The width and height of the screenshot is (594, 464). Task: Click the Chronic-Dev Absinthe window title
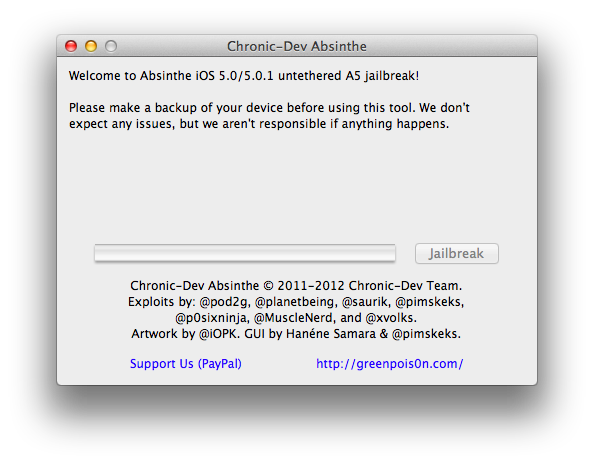[297, 47]
